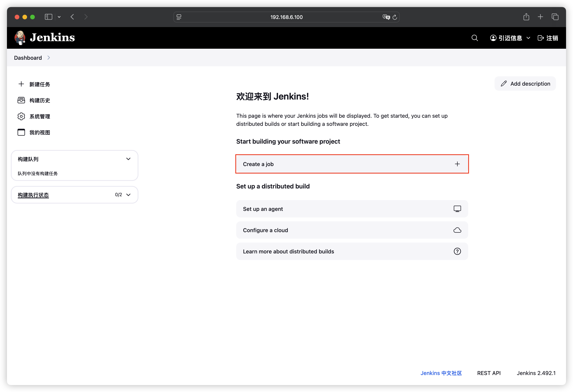Click the translate icon in address bar

tap(386, 17)
